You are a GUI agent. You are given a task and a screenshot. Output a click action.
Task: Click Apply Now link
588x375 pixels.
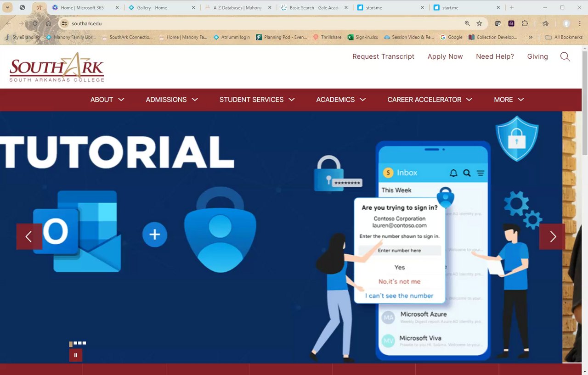[445, 56]
